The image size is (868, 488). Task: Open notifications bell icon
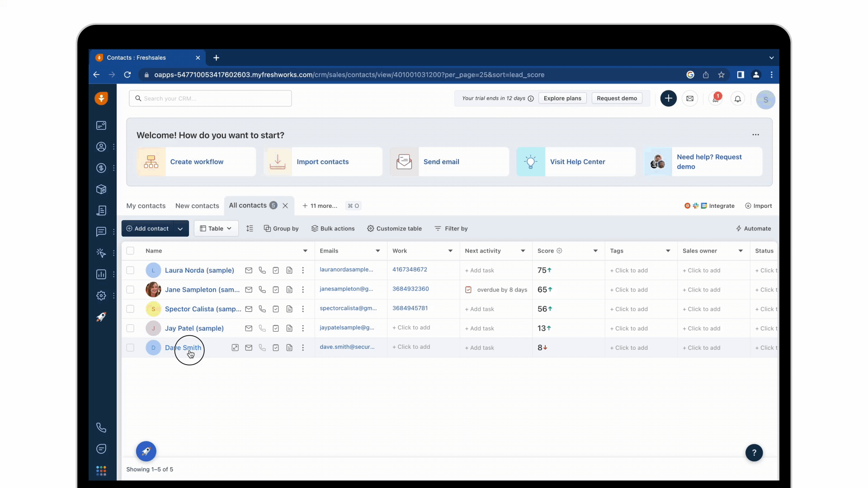point(737,99)
